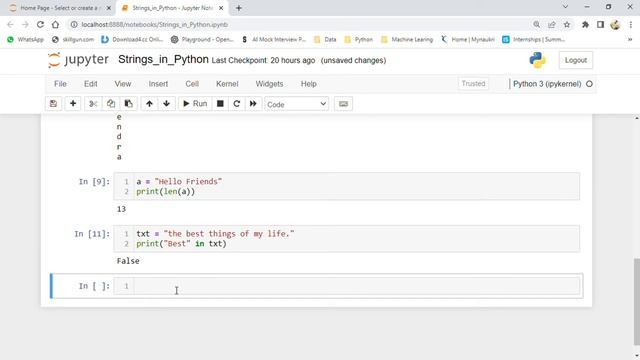Interrupt the kernel with the stop icon
The width and height of the screenshot is (640, 360).
220,104
